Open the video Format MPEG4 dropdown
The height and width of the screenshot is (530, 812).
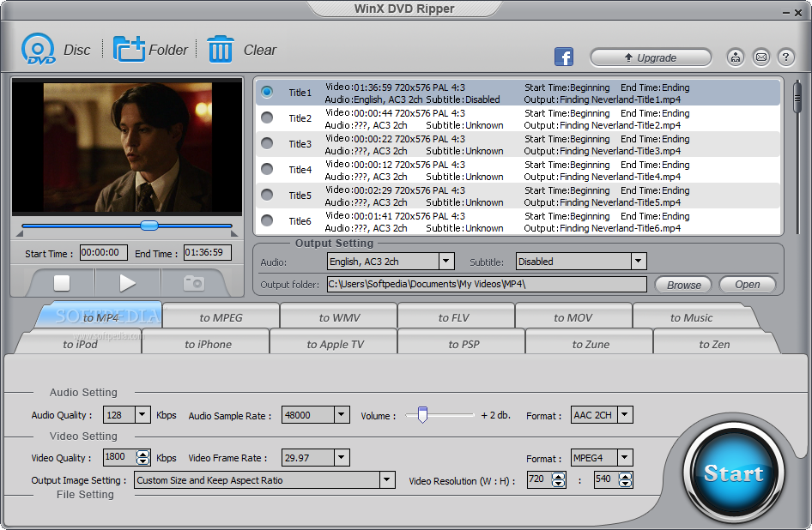[x=625, y=458]
